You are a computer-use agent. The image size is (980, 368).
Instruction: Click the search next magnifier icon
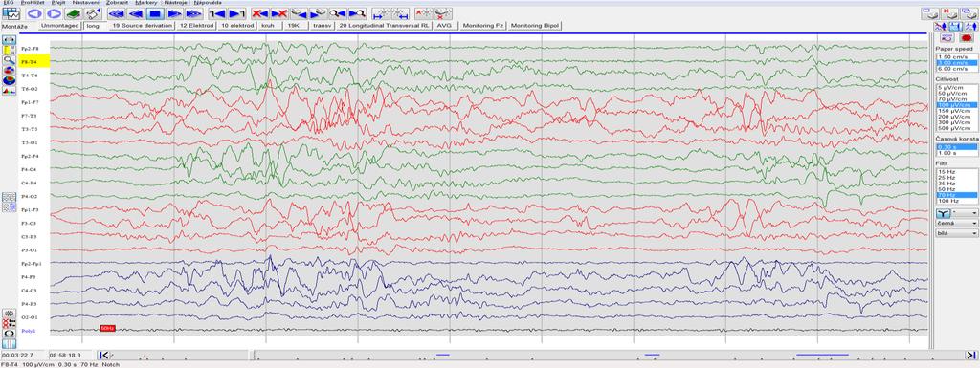(358, 13)
